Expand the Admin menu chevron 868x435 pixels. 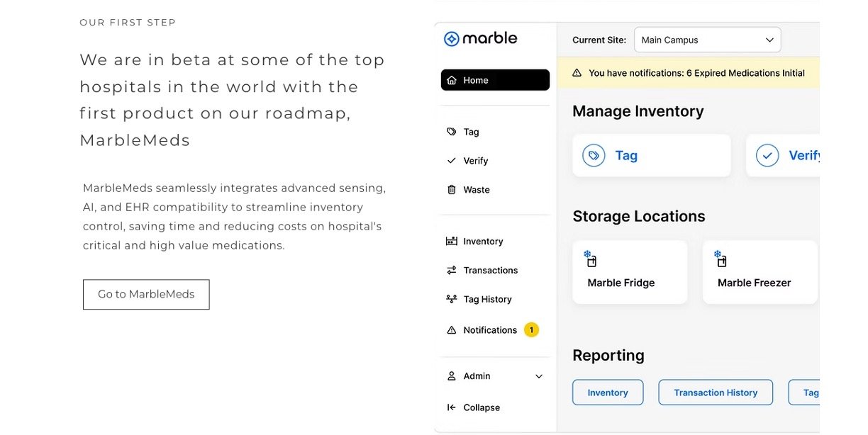(539, 377)
